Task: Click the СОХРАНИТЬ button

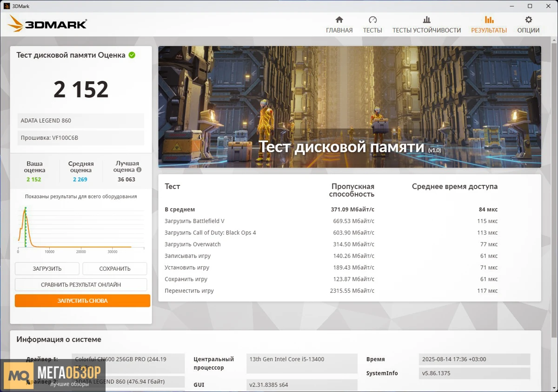Action: (115, 268)
